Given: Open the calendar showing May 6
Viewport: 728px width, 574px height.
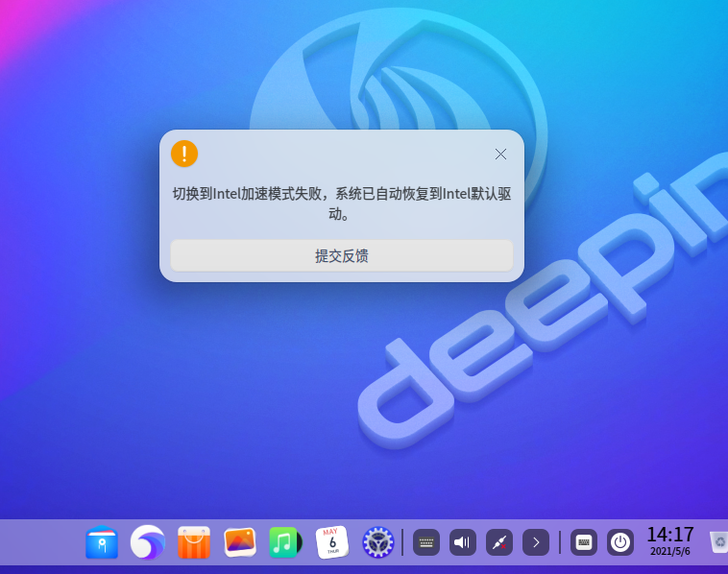Looking at the screenshot, I should 332,542.
